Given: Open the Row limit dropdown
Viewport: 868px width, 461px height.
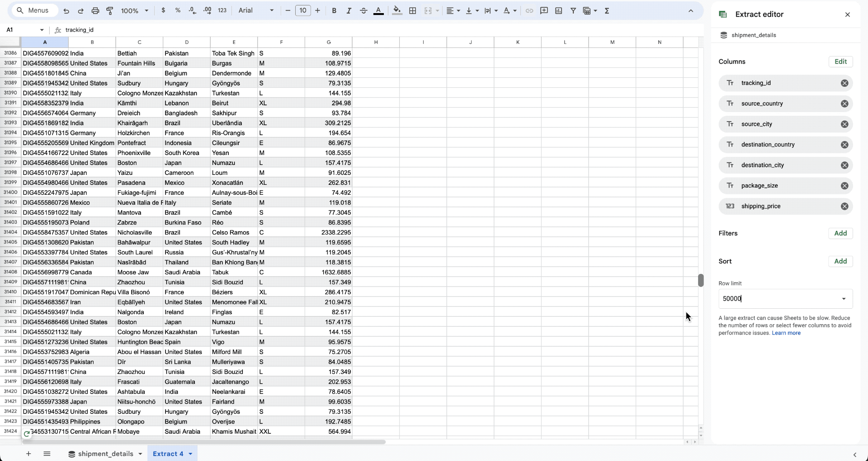Looking at the screenshot, I should [844, 299].
